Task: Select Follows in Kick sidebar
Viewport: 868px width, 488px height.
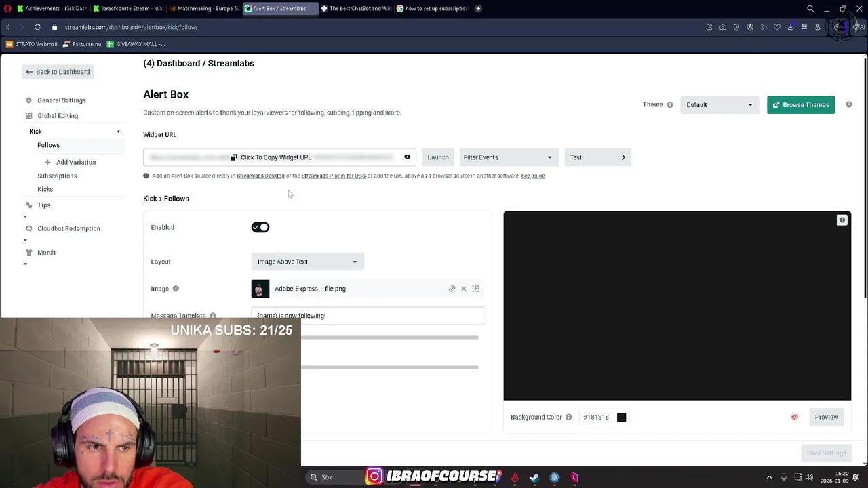Action: 49,145
